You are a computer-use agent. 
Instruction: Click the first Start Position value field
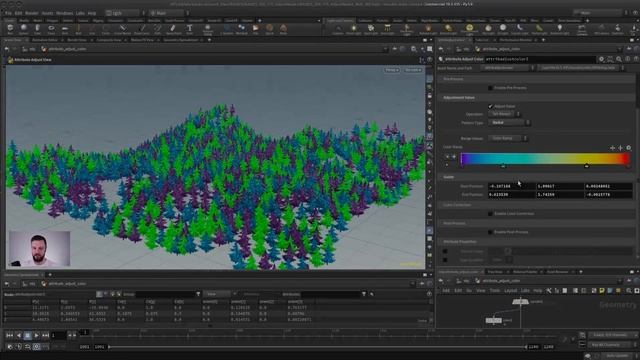pos(512,186)
